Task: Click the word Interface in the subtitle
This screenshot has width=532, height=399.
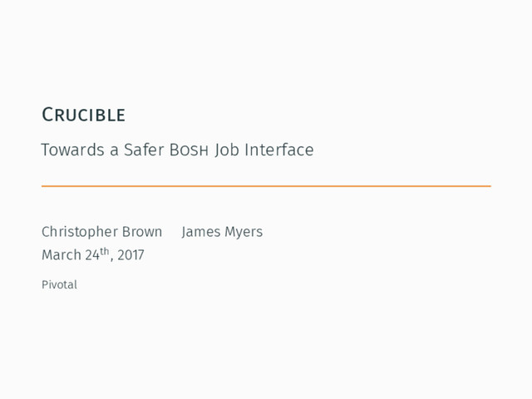Action: [x=278, y=150]
